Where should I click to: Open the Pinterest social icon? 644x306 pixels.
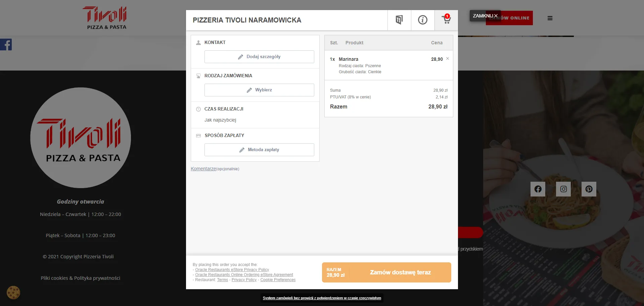click(589, 189)
